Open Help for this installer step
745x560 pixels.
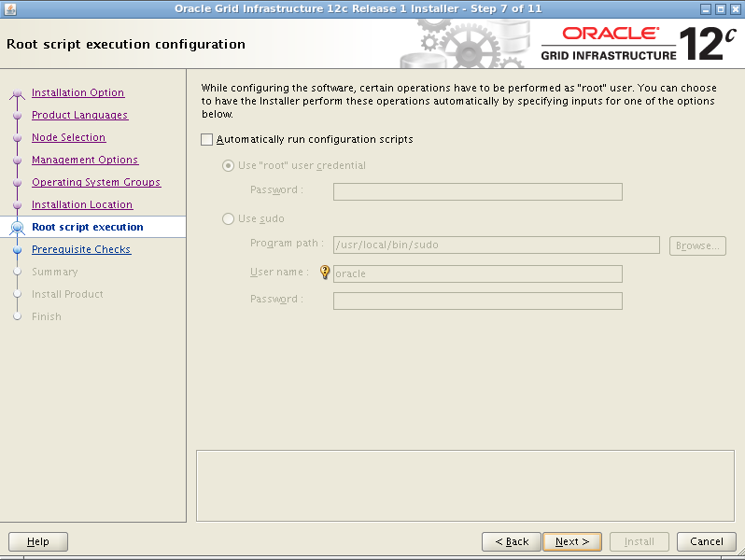point(38,541)
